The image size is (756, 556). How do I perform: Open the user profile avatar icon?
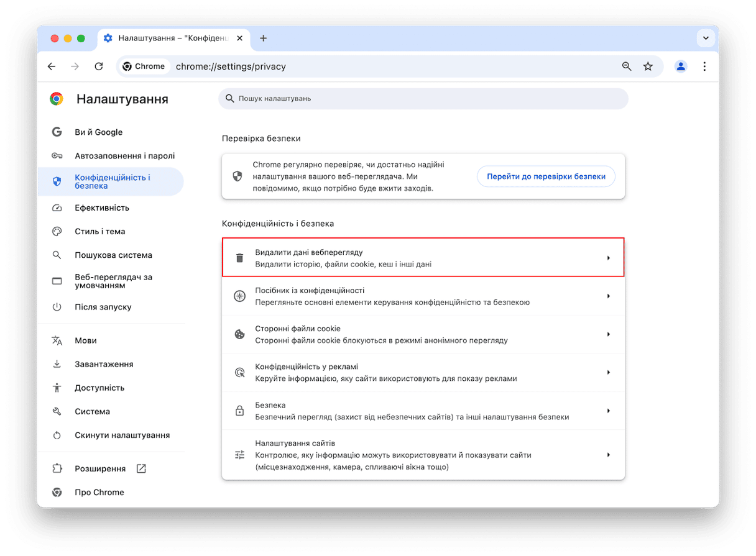pyautogui.click(x=681, y=66)
